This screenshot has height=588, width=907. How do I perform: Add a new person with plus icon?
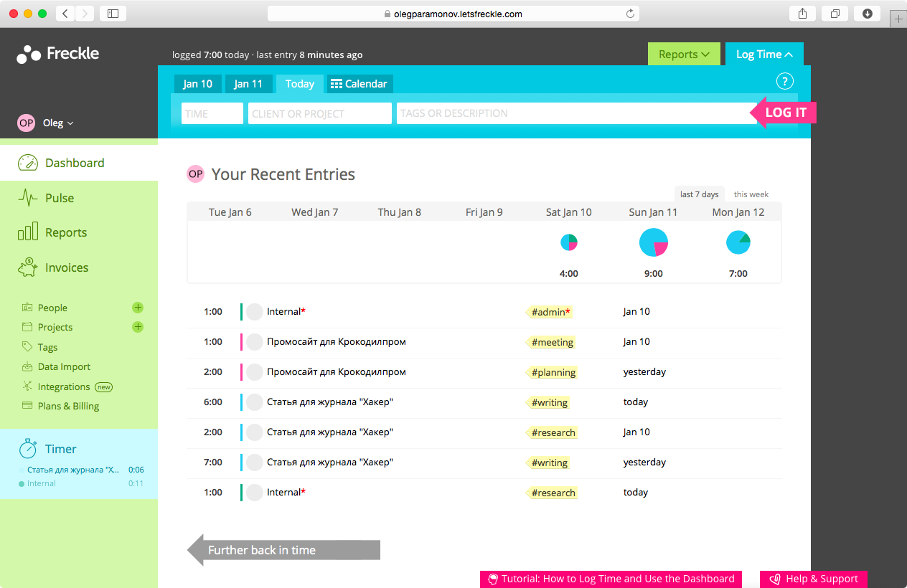(138, 308)
